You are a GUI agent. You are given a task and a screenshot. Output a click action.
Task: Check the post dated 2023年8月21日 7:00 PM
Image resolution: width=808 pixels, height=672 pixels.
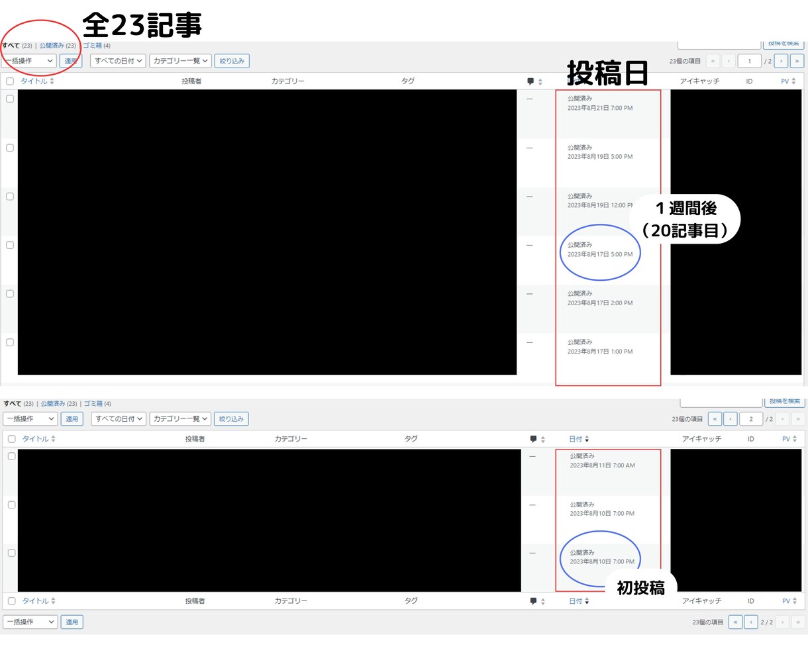click(x=10, y=99)
